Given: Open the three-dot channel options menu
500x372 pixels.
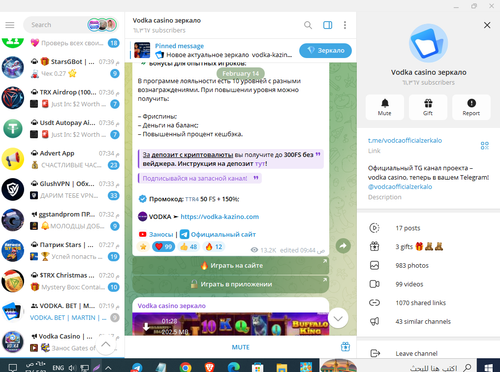Looking at the screenshot, I should coord(345,25).
